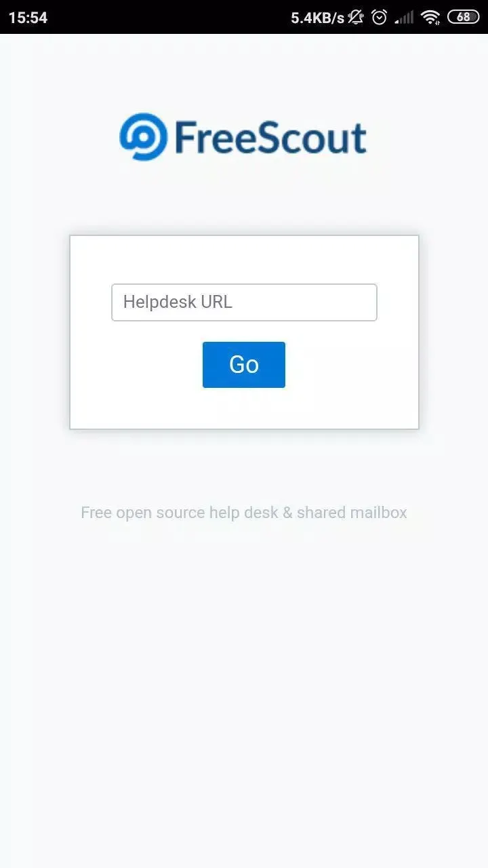Tap the battery indicator showing 68

pos(464,17)
